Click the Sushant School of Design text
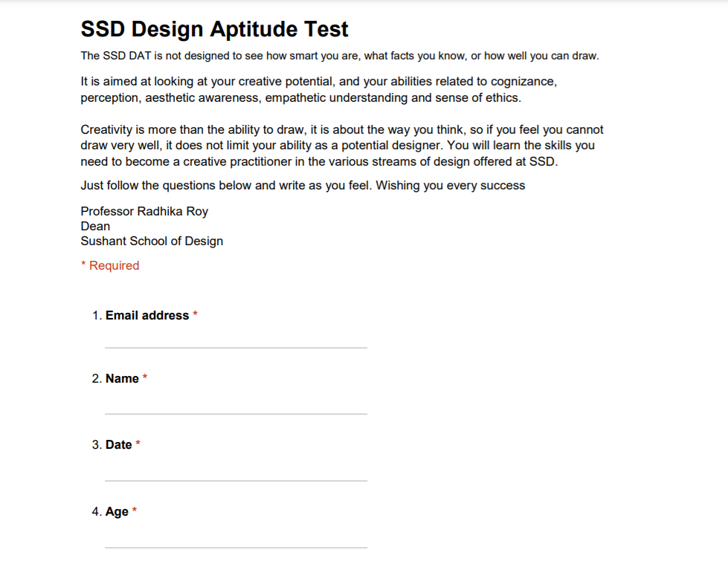Screen dimensions: 728x561 152,241
